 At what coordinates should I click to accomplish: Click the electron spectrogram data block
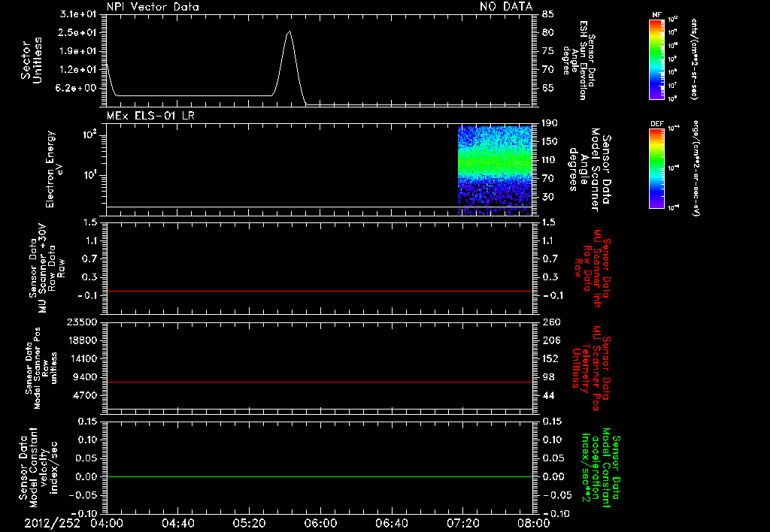(x=495, y=171)
